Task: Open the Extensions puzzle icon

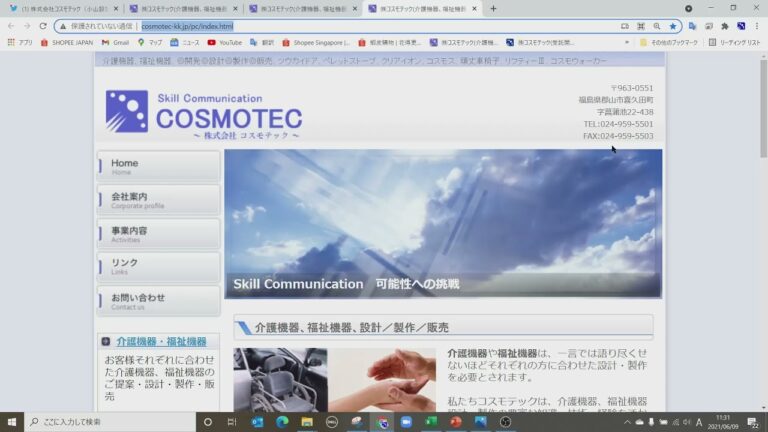Action: point(725,26)
